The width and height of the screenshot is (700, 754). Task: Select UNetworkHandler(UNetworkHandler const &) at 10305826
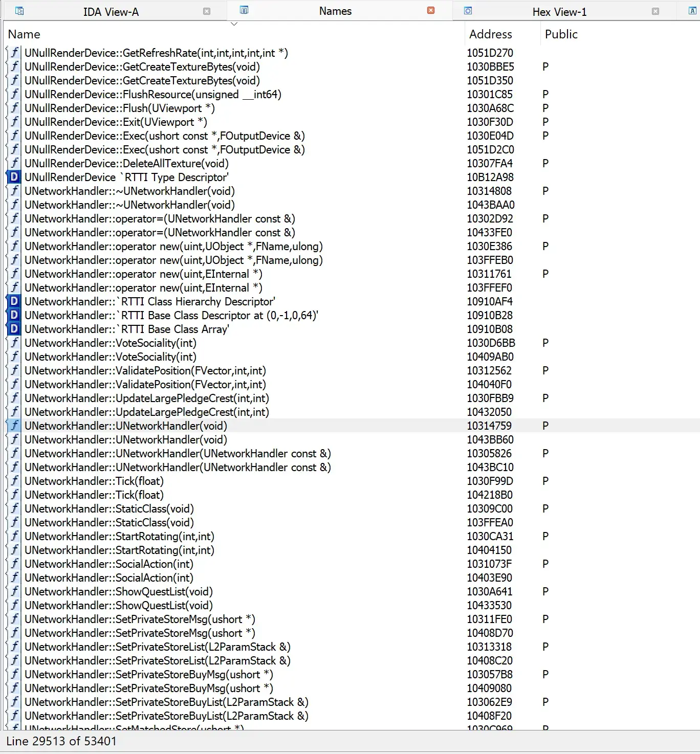(178, 453)
